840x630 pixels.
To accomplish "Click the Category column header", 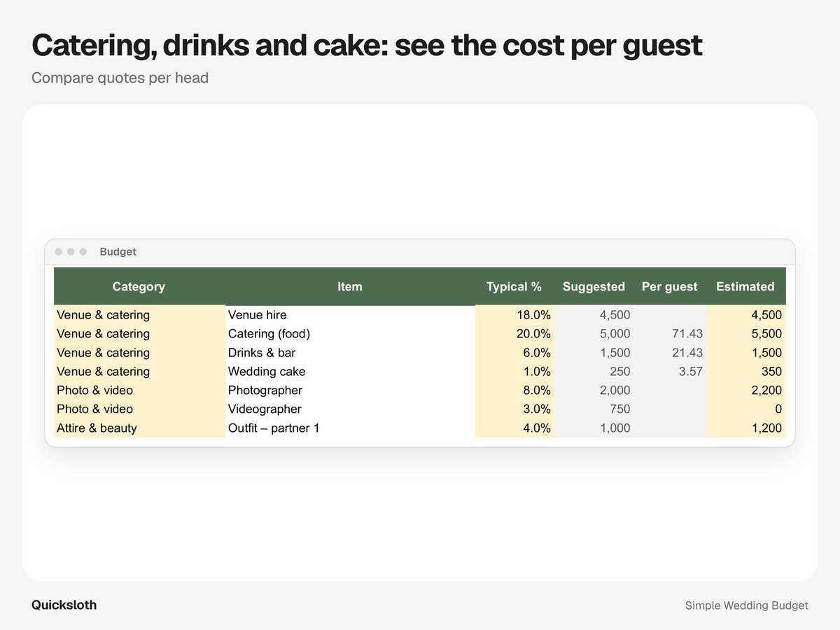I will (139, 286).
